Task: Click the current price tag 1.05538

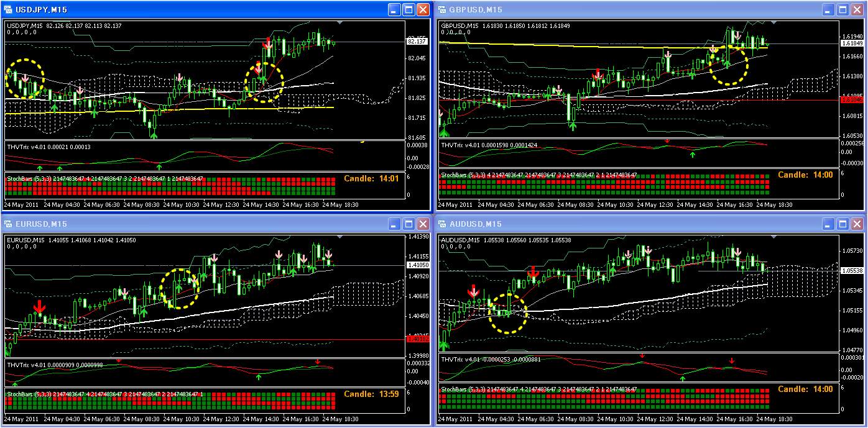Action: 851,271
